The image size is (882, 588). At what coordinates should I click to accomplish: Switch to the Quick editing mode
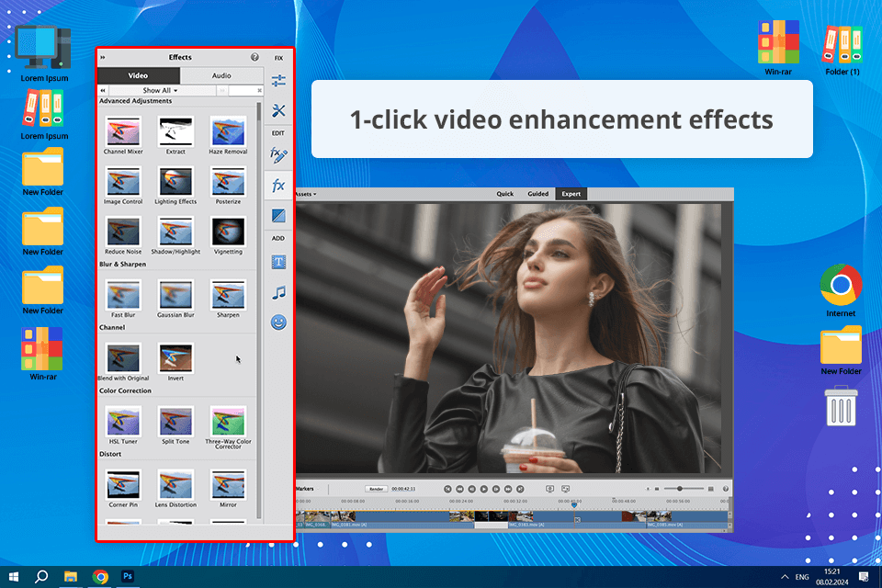[504, 194]
